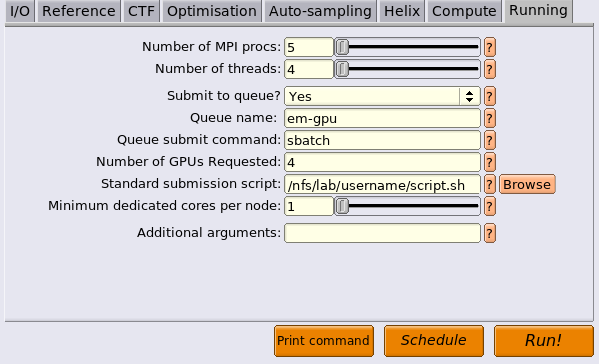Switch to the Reference tab

click(79, 11)
